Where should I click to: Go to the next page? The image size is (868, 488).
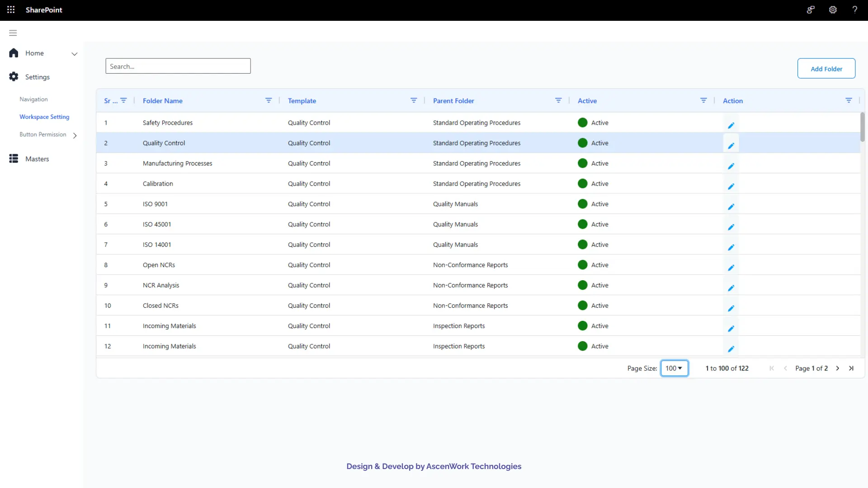(x=838, y=368)
